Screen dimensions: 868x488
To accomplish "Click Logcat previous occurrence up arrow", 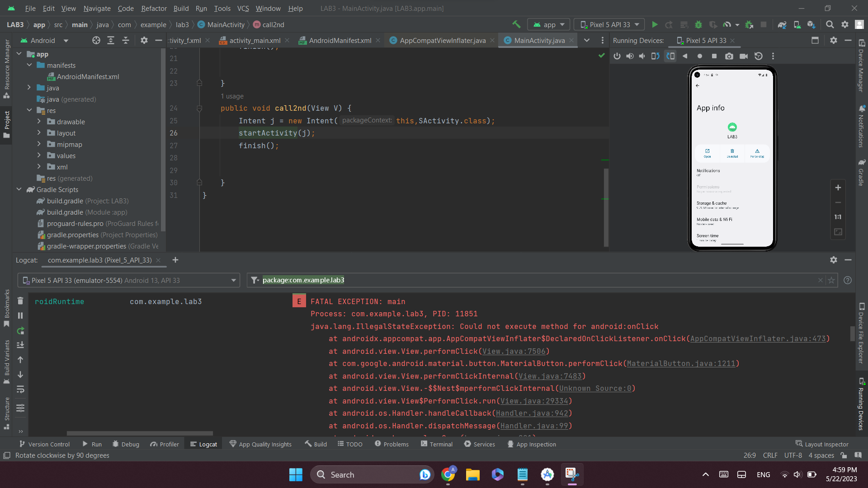I will pos(20,360).
